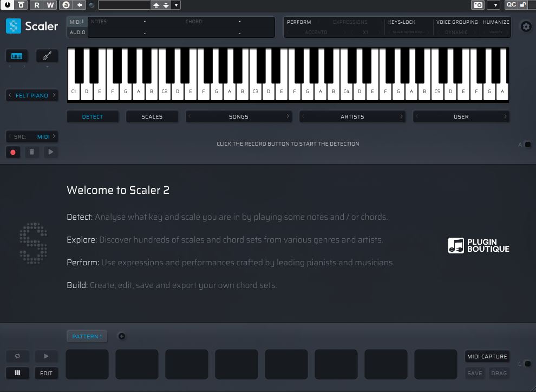This screenshot has width=536, height=392.
Task: Toggle the loop playback icon
Action: 17,356
